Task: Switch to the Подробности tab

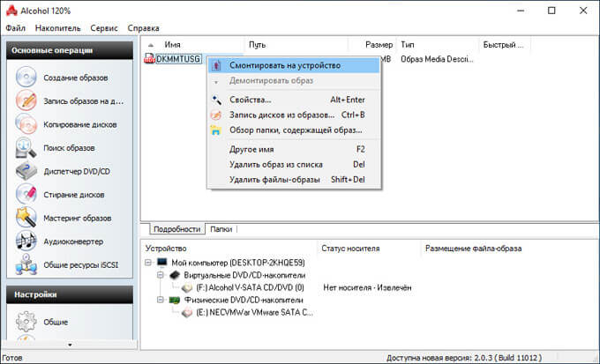Action: (176, 229)
